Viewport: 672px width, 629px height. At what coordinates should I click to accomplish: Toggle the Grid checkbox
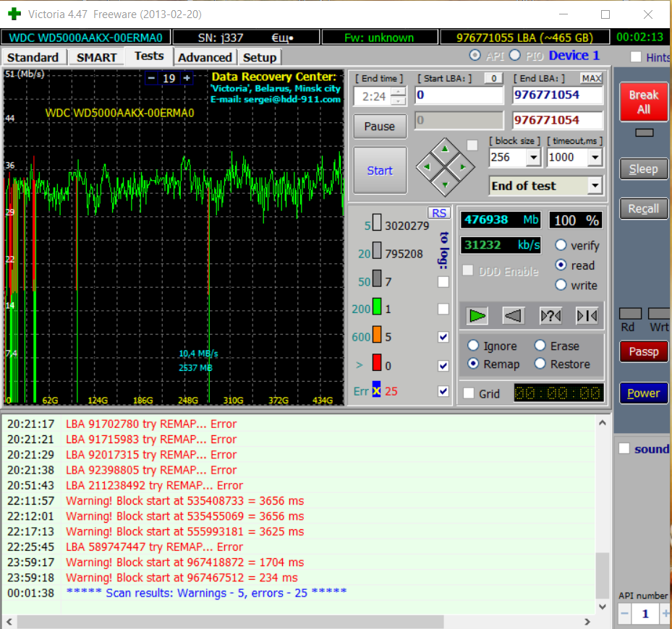(x=469, y=393)
